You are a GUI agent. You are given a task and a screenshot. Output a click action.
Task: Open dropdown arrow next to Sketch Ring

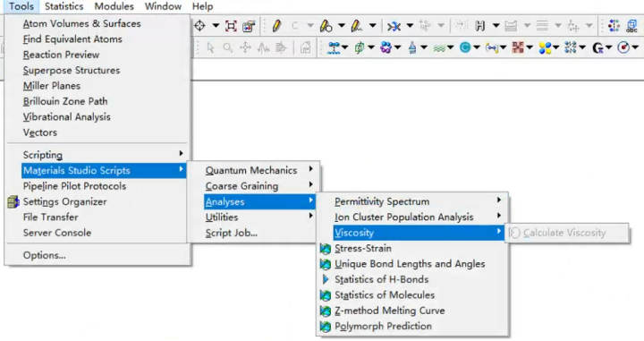point(342,26)
